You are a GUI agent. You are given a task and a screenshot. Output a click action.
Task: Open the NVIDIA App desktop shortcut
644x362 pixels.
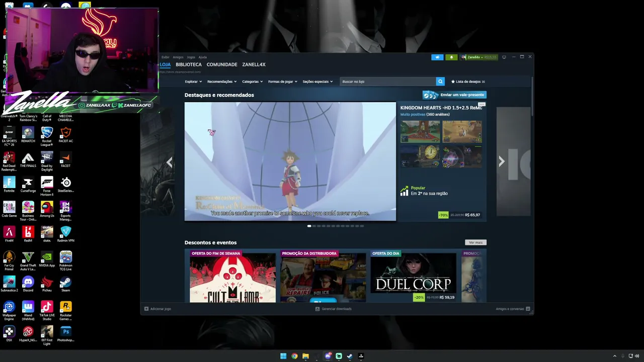pos(47,259)
